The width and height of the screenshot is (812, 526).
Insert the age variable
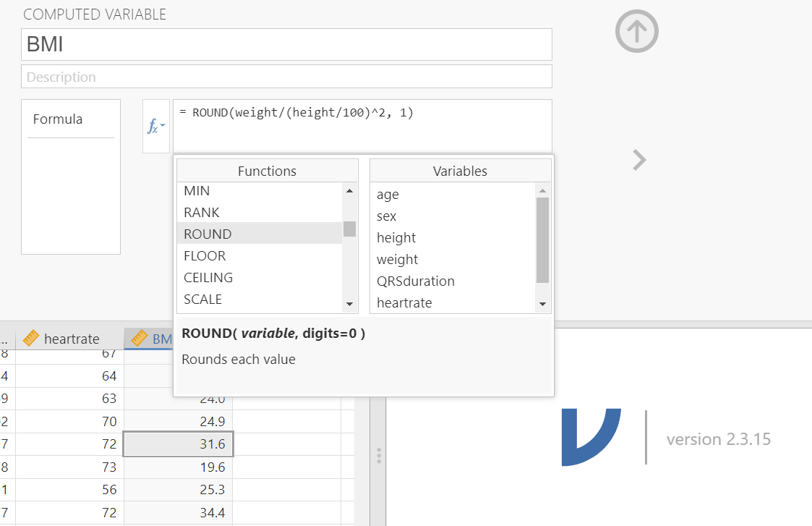pyautogui.click(x=453, y=195)
